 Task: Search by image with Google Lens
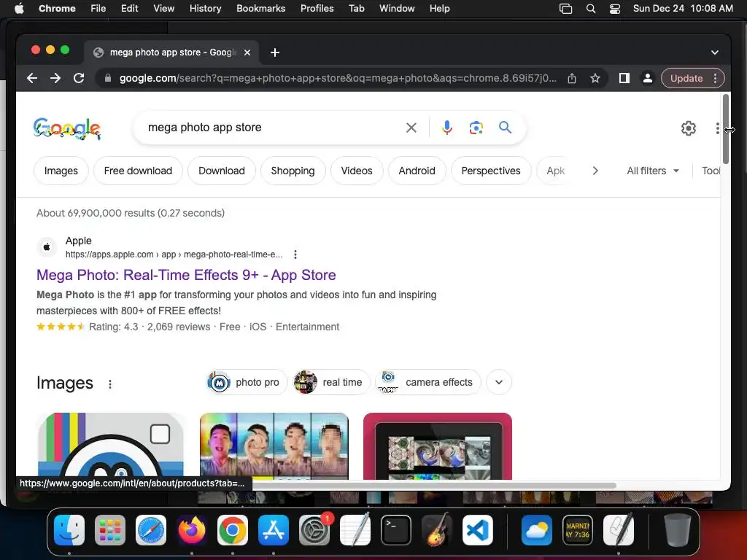pos(476,128)
